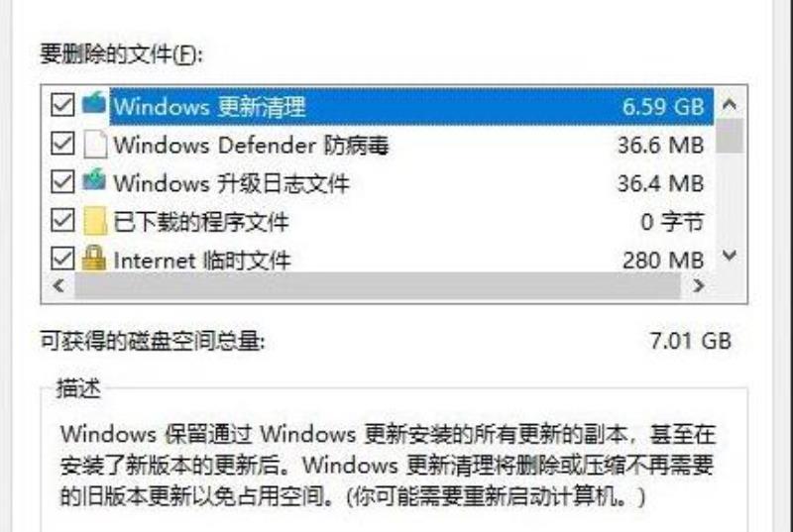Click the Windows 更新清理 recycle icon
Viewport: 793px width, 532px height.
pyautogui.click(x=94, y=103)
